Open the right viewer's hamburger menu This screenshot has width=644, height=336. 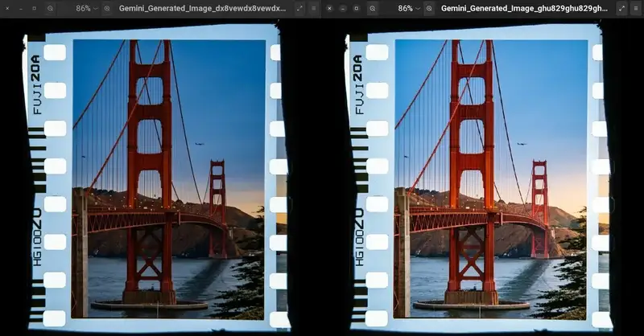636,8
